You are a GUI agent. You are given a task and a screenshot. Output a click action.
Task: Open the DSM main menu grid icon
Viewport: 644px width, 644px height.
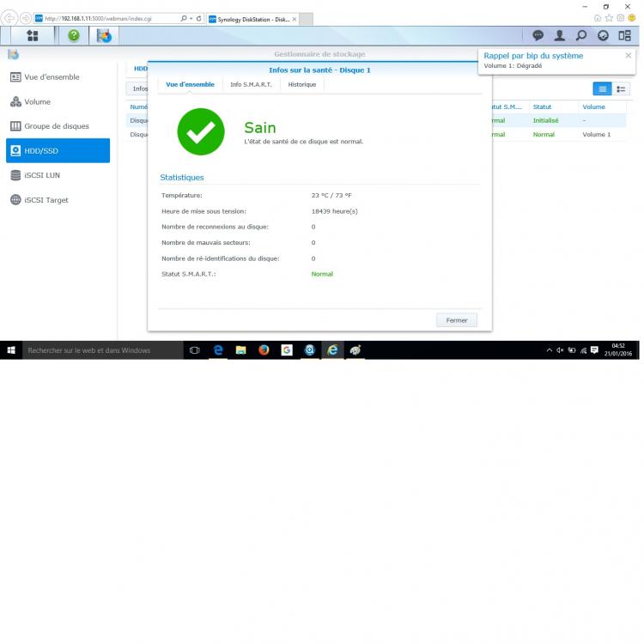33,35
